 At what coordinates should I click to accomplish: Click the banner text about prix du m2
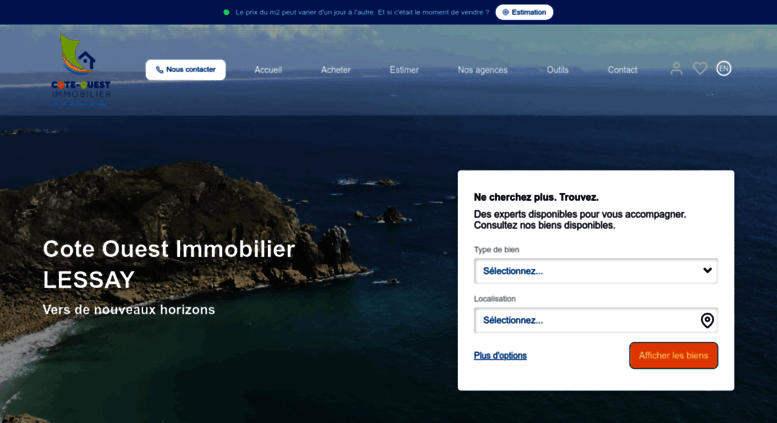point(362,12)
